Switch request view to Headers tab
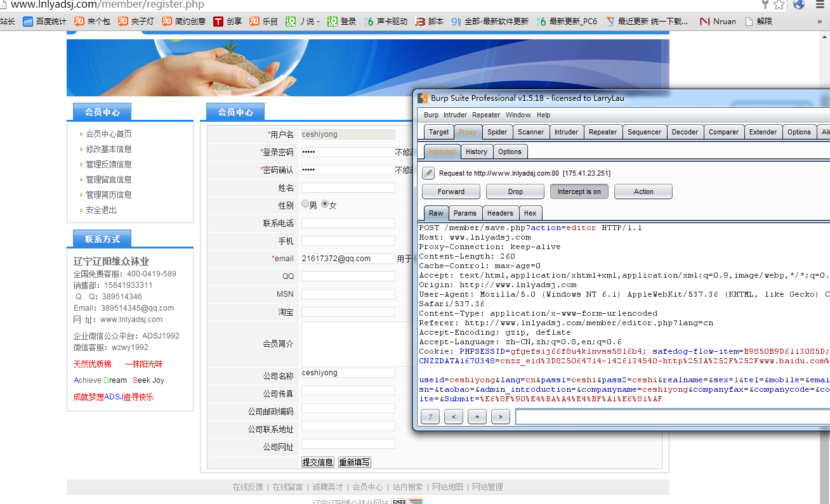Screen dimensions: 830x504 500,213
